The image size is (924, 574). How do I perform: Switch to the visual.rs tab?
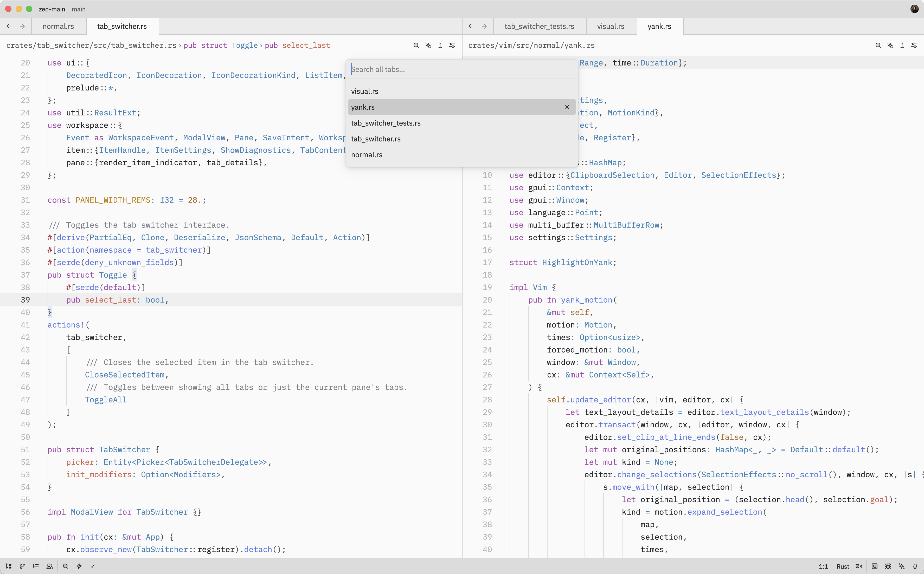pyautogui.click(x=610, y=26)
